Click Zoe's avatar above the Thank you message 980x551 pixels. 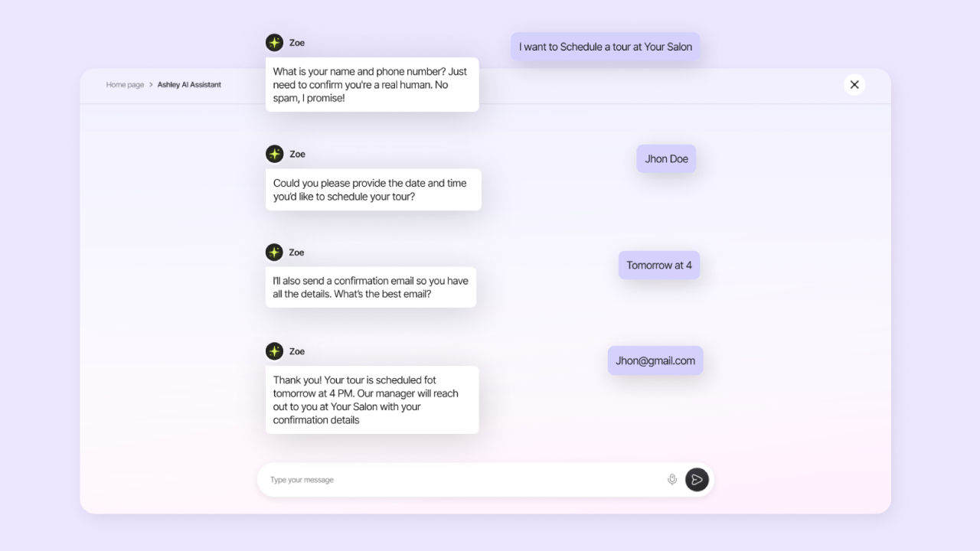(x=274, y=351)
